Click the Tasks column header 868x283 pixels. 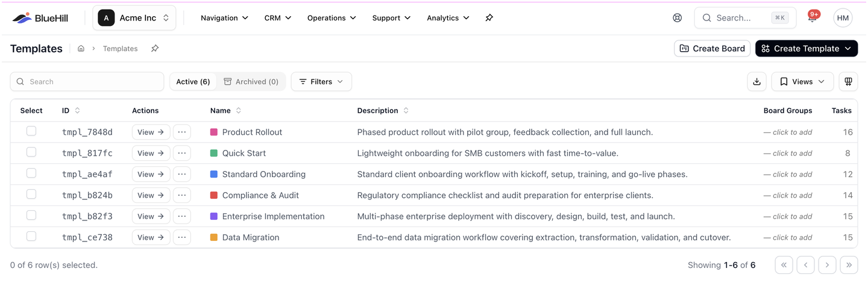(841, 111)
